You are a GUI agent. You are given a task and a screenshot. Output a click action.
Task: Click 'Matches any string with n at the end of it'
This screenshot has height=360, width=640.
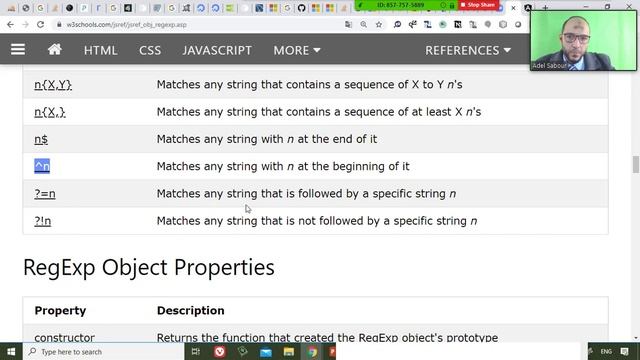point(267,139)
